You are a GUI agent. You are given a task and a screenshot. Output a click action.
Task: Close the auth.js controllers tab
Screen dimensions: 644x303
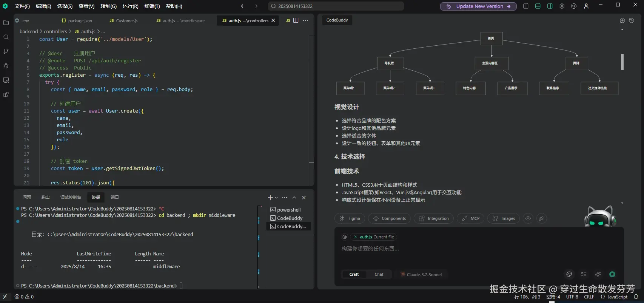[273, 20]
